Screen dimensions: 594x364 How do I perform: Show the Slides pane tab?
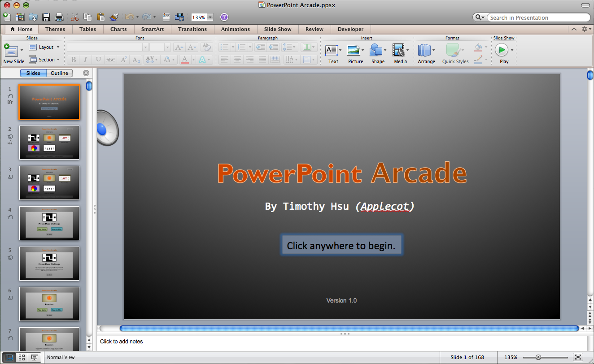point(33,73)
